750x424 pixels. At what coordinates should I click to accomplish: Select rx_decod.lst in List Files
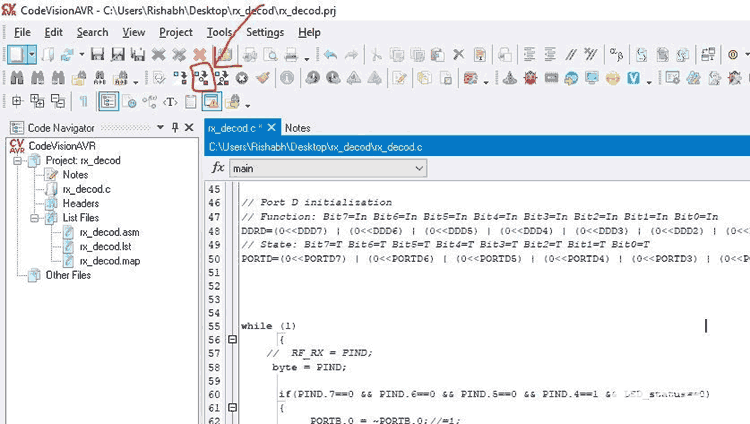(105, 247)
